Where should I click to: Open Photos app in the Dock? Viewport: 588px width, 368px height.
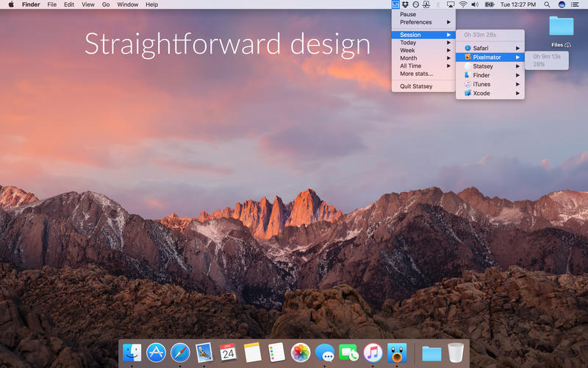(x=301, y=353)
